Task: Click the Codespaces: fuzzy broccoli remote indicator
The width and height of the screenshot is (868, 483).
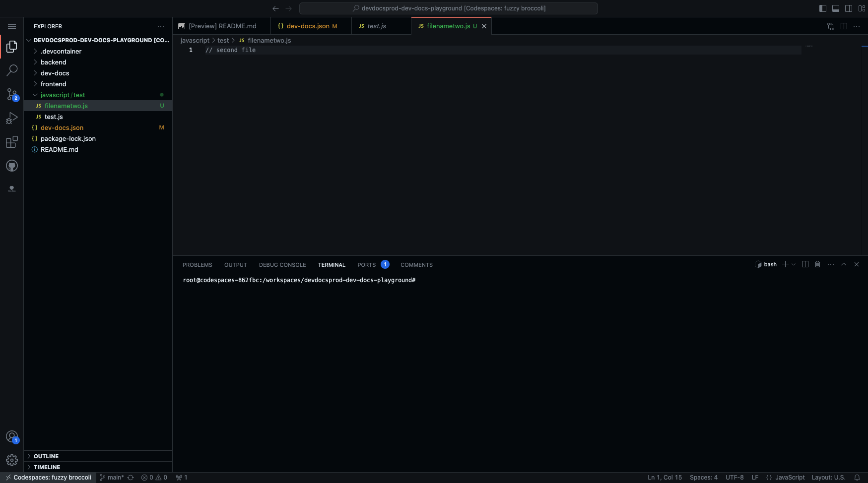Action: point(49,478)
